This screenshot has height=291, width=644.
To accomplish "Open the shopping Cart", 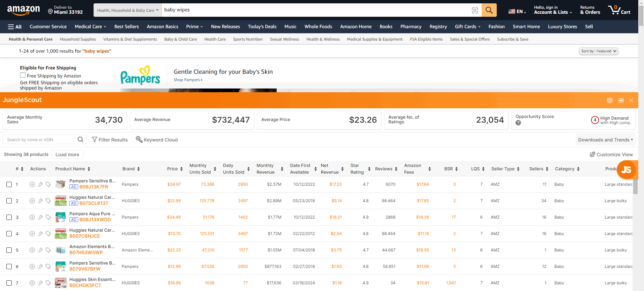I will point(620,10).
